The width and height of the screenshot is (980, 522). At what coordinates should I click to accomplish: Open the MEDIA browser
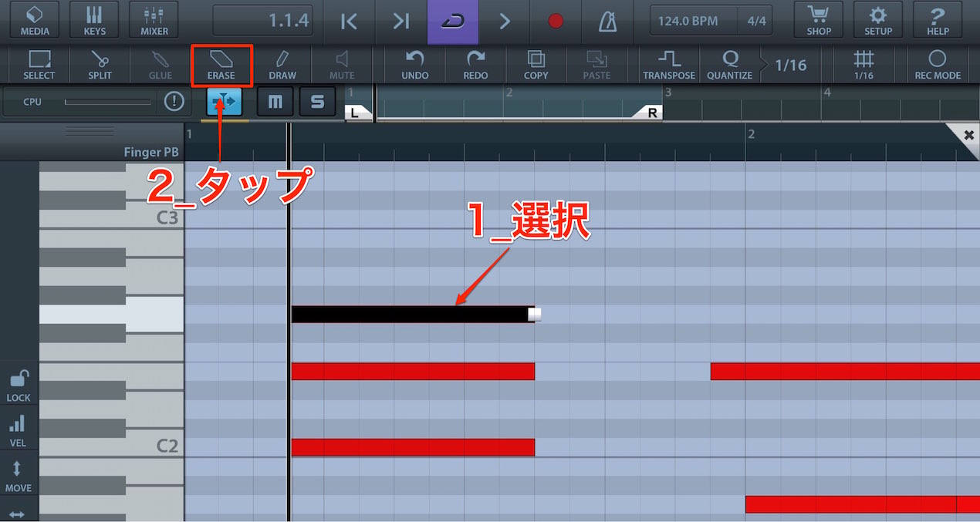(x=35, y=21)
